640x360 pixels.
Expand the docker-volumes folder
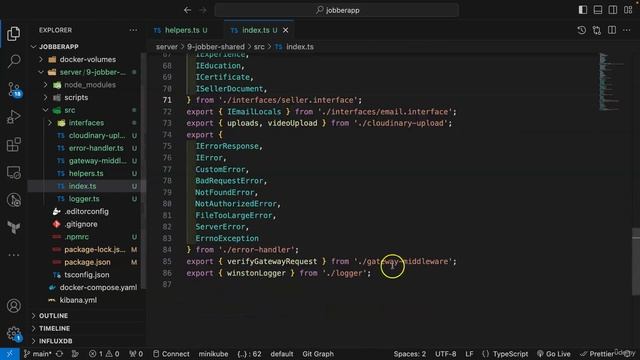41,60
